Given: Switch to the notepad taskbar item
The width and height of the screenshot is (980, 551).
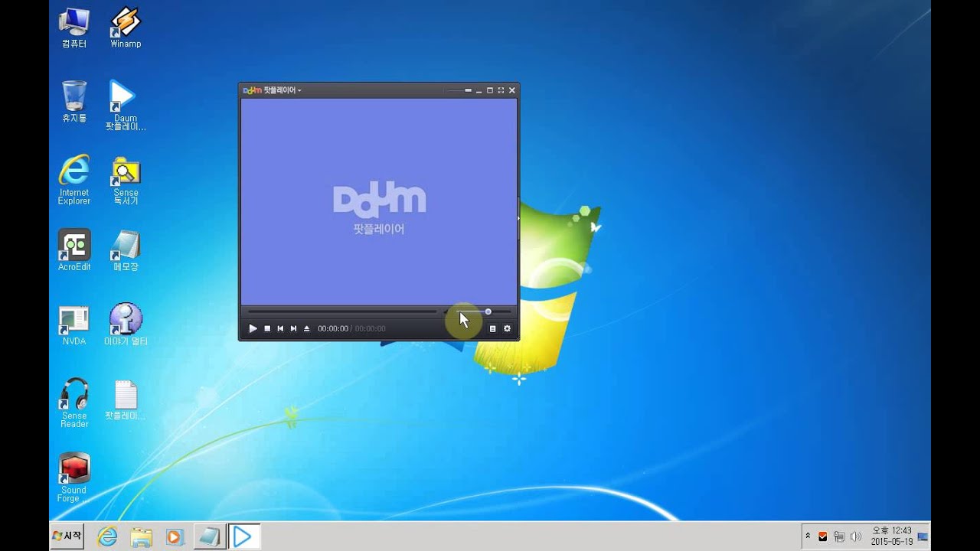Looking at the screenshot, I should point(208,537).
